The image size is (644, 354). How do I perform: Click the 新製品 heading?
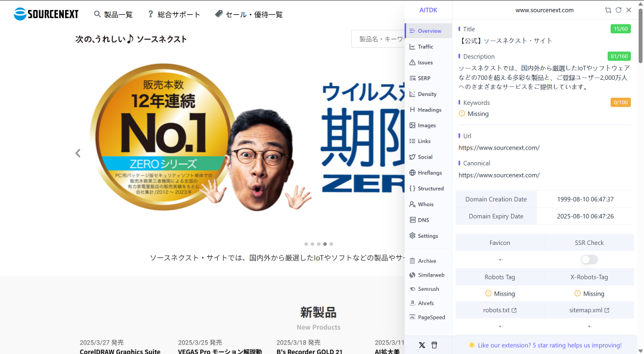click(x=318, y=312)
